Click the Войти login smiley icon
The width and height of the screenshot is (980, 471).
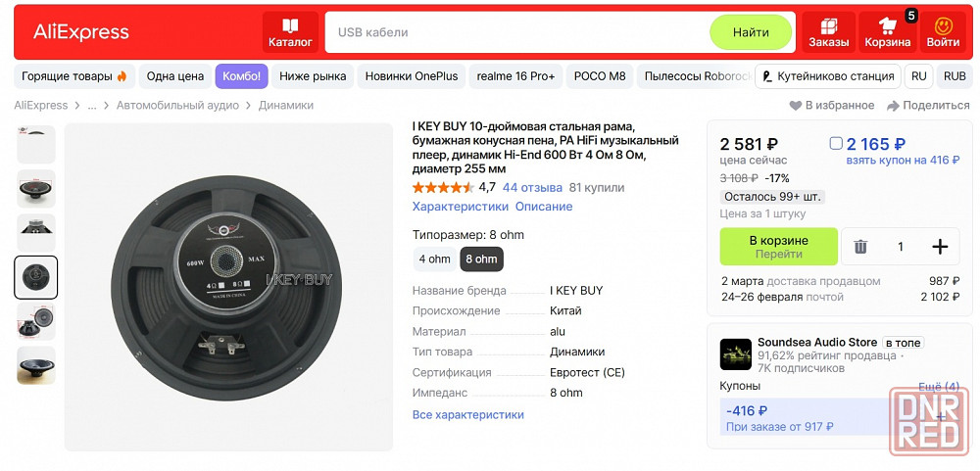tap(943, 26)
